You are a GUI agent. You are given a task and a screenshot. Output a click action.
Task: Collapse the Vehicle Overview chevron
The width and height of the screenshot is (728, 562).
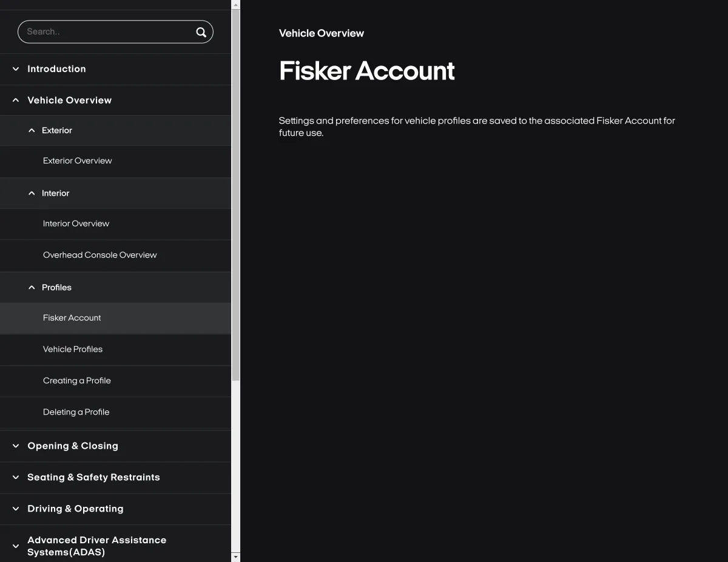pyautogui.click(x=16, y=100)
